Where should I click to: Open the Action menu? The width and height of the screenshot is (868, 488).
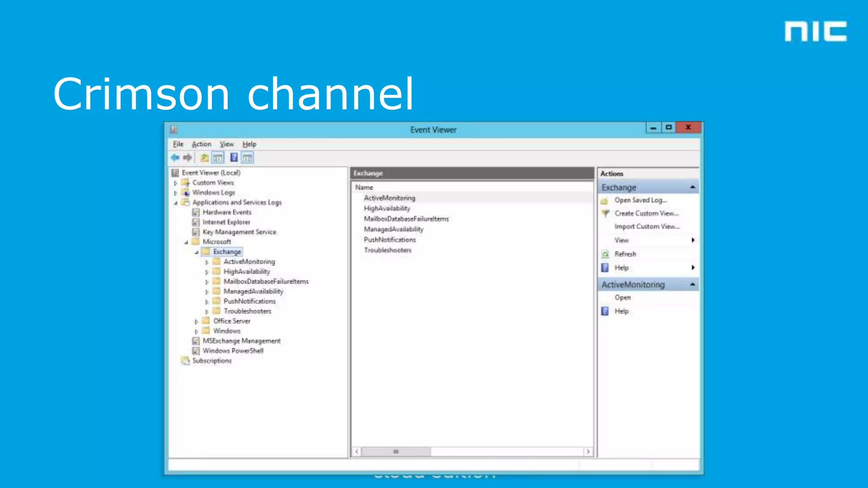(x=201, y=144)
